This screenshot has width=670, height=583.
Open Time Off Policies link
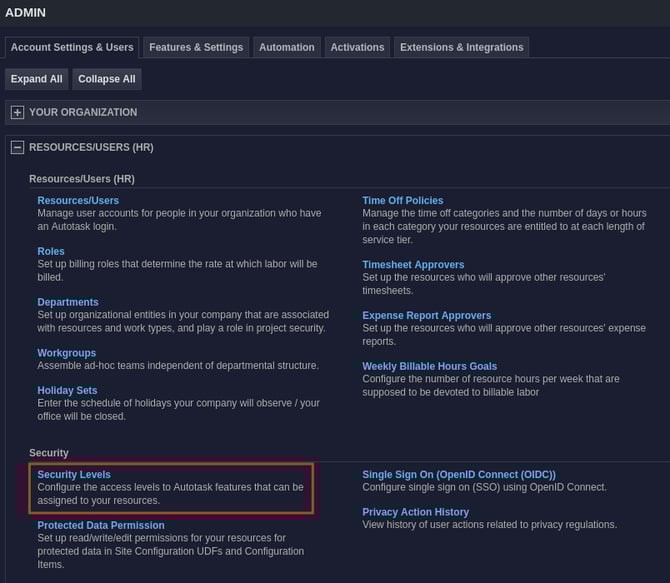(403, 201)
